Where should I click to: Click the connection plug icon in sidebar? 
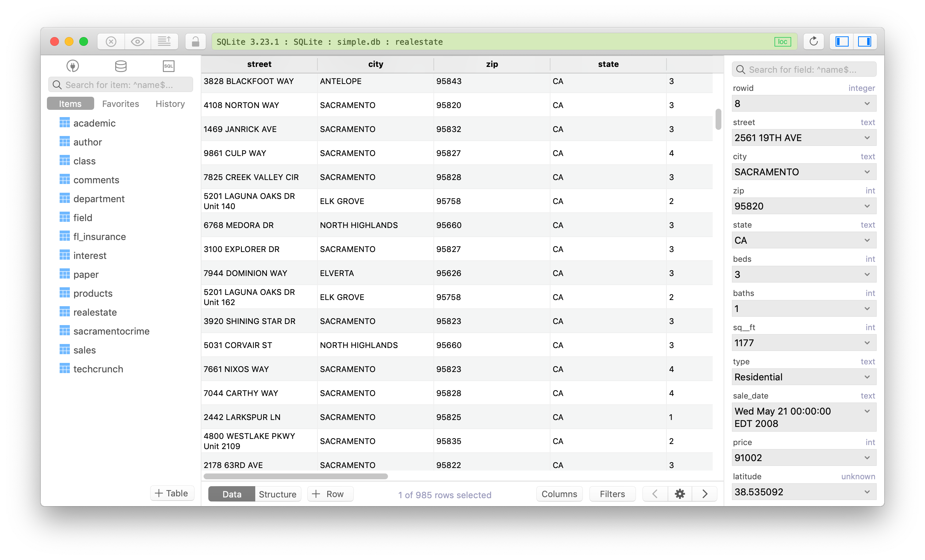pos(72,66)
